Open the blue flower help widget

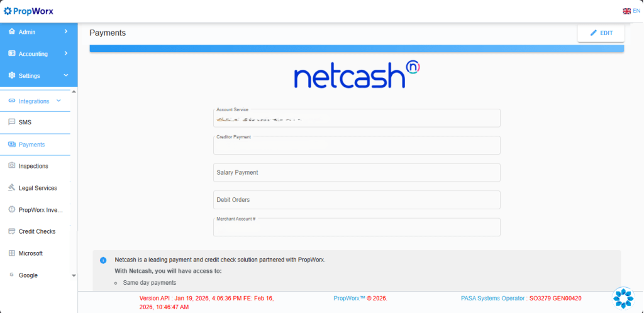point(623,298)
